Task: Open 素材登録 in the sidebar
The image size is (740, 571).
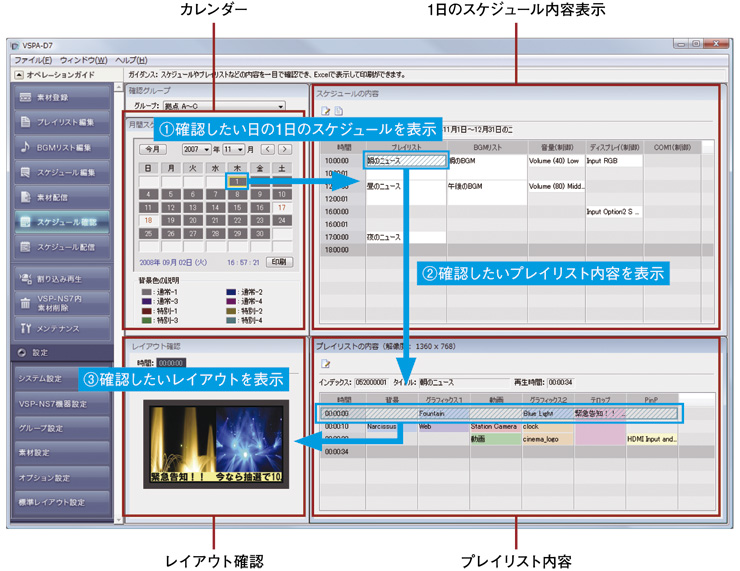Action: pos(62,98)
